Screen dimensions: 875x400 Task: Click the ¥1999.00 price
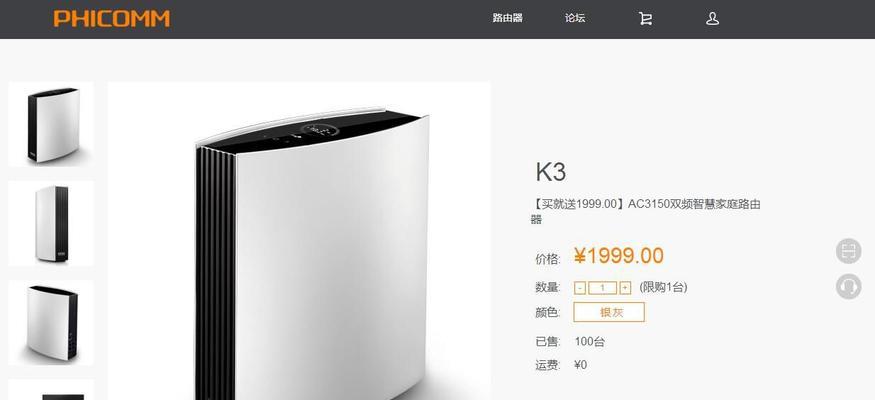pos(618,256)
